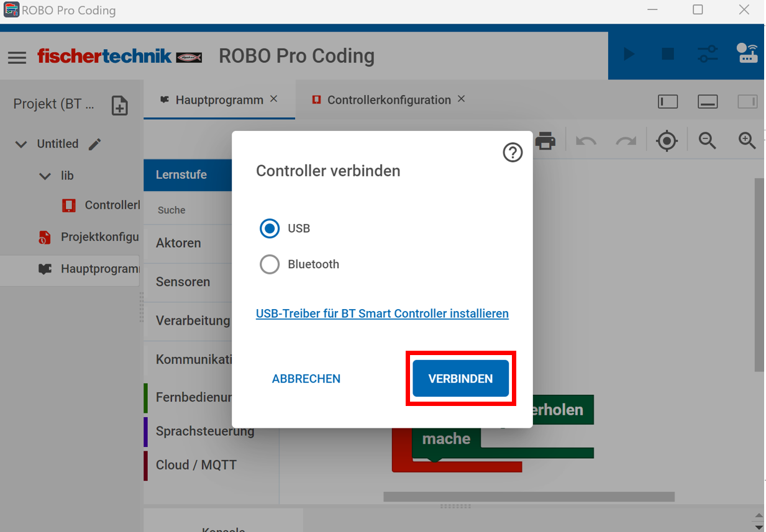
Task: Zoom out of the workspace
Action: click(x=707, y=140)
